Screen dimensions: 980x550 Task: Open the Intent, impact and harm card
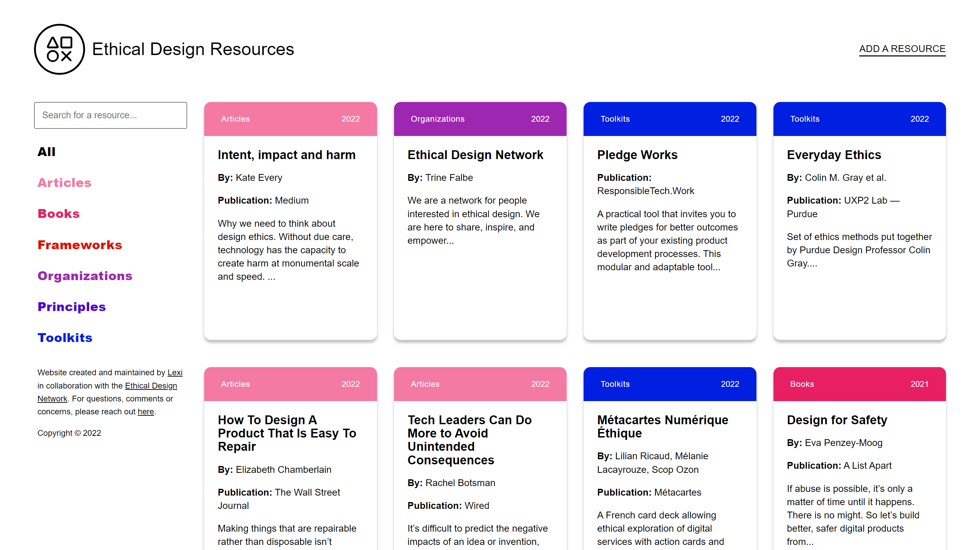pyautogui.click(x=287, y=155)
